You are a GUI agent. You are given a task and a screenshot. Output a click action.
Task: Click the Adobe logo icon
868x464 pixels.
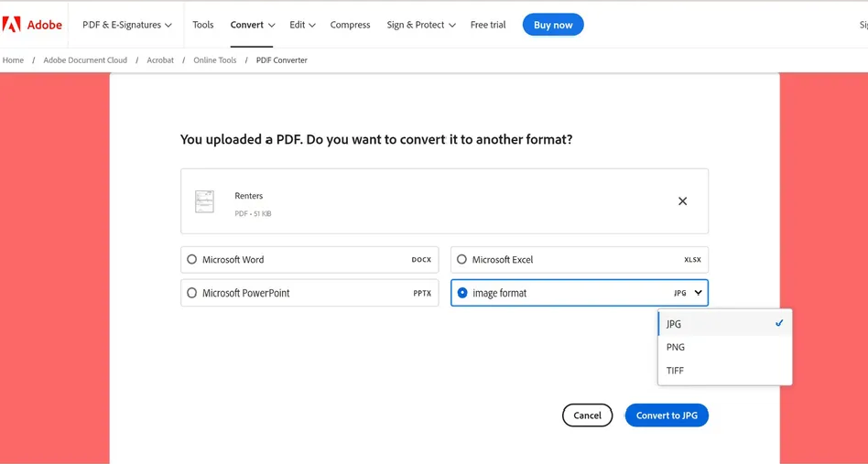[x=12, y=25]
